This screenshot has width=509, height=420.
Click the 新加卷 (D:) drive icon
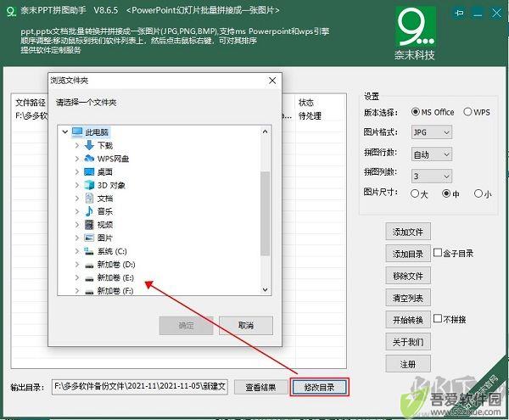89,266
